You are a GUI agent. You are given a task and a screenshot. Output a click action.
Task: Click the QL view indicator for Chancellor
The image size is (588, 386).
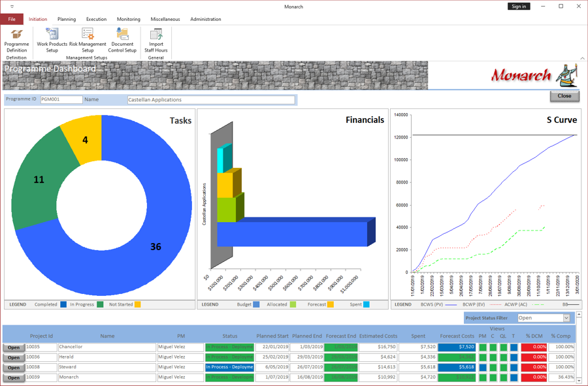(x=504, y=347)
